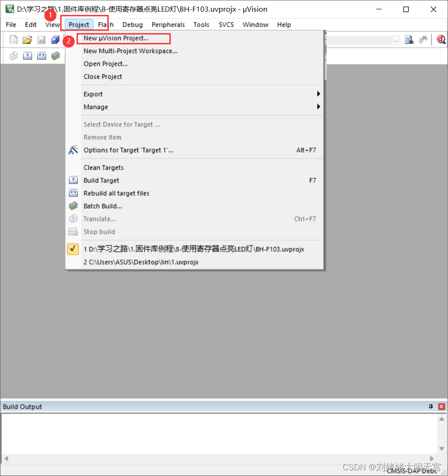The image size is (448, 476).
Task: Click the Open file folder icon
Action: point(28,40)
